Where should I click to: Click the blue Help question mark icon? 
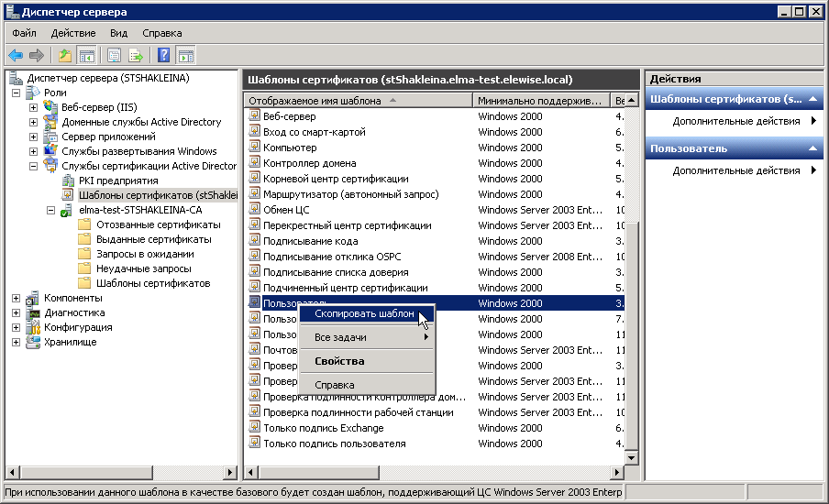(164, 55)
